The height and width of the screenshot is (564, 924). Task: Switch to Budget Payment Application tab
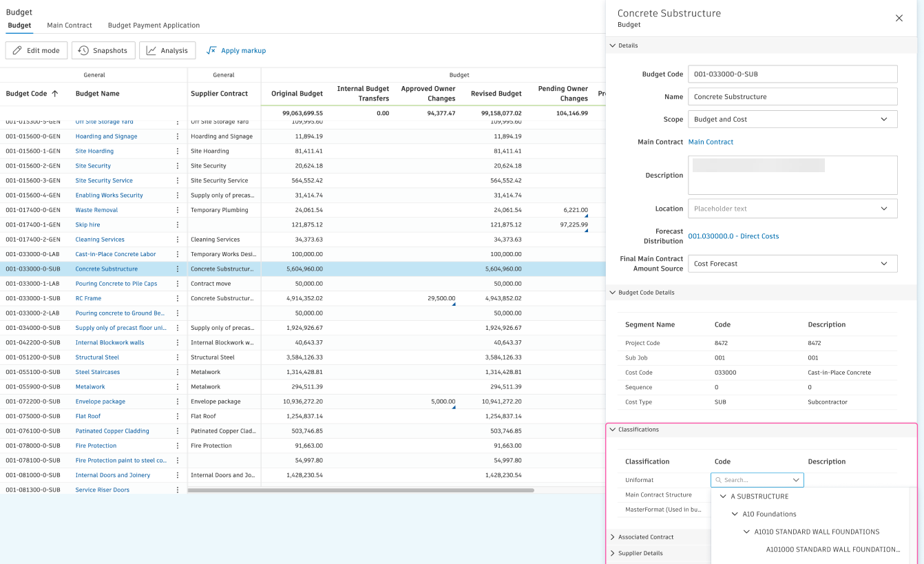154,25
